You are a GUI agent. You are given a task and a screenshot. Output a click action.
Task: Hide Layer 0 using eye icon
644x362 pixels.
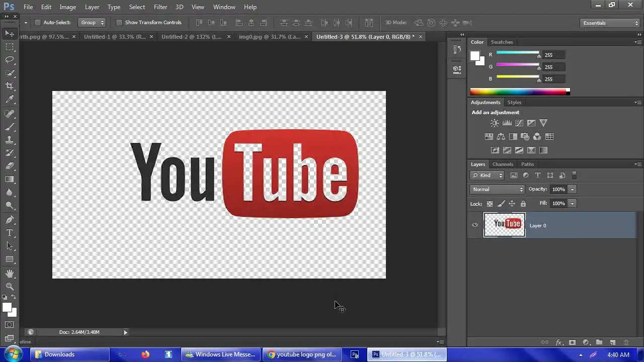point(475,225)
